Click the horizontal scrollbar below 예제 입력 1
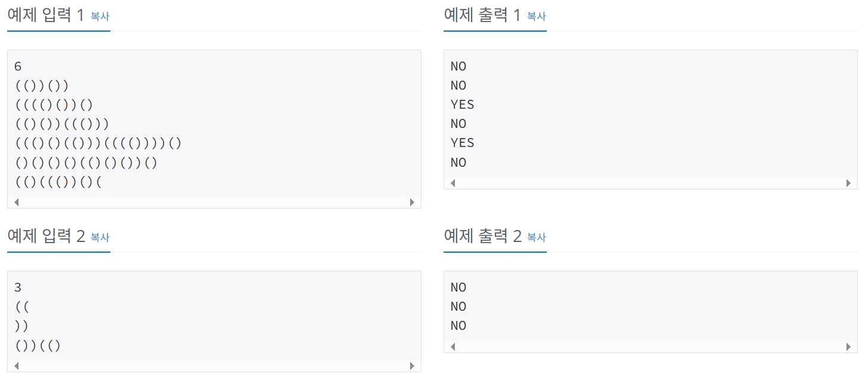This screenshot has height=380, width=868. [x=214, y=203]
